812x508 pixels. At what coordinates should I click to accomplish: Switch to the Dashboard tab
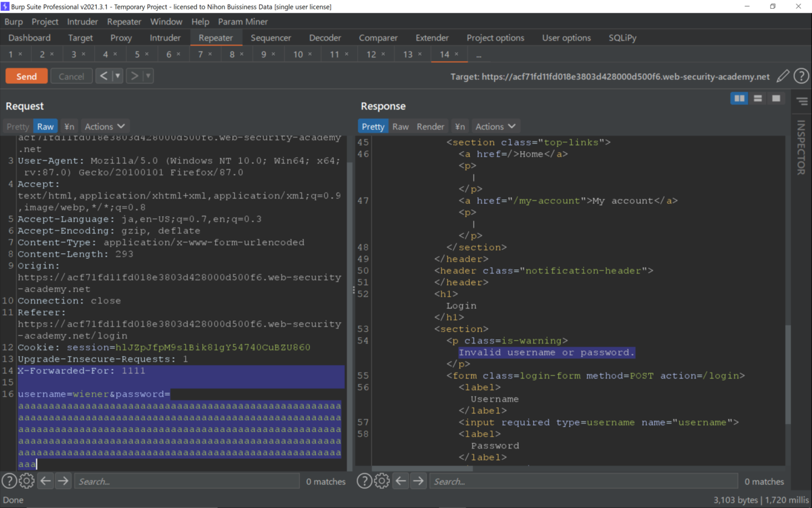tap(29, 38)
